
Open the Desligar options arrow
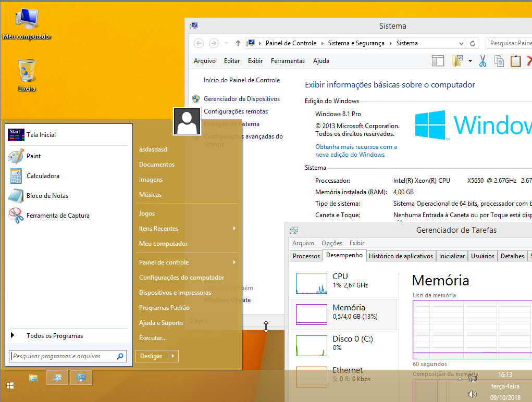pyautogui.click(x=173, y=356)
